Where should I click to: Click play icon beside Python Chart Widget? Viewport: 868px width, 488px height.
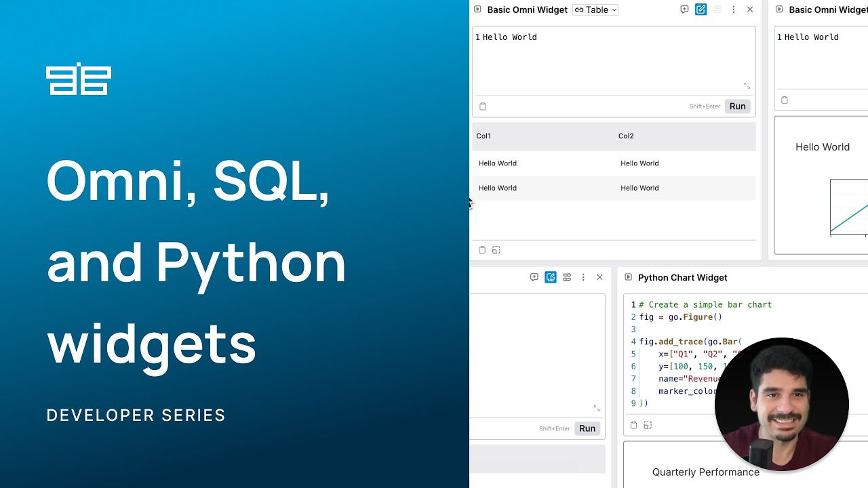[x=628, y=277]
